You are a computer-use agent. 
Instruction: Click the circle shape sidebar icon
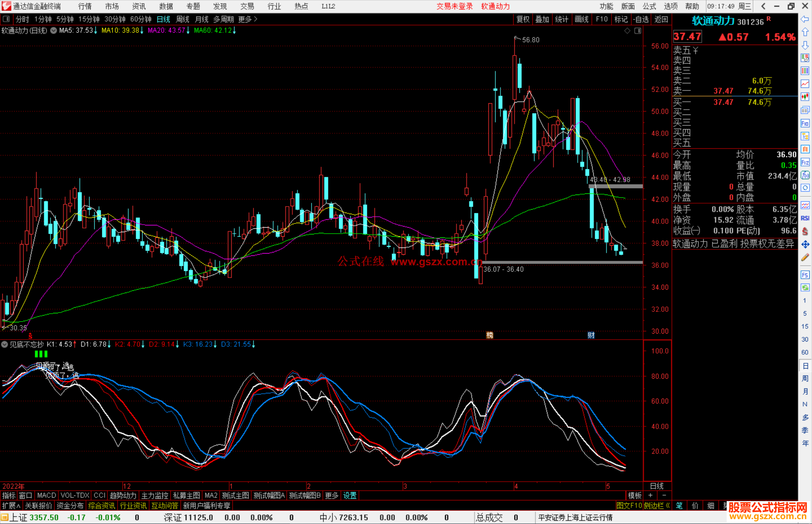(805, 188)
